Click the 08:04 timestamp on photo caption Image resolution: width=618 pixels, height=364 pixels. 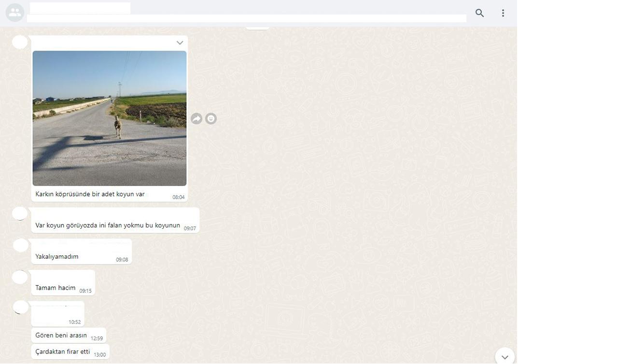[x=179, y=197]
